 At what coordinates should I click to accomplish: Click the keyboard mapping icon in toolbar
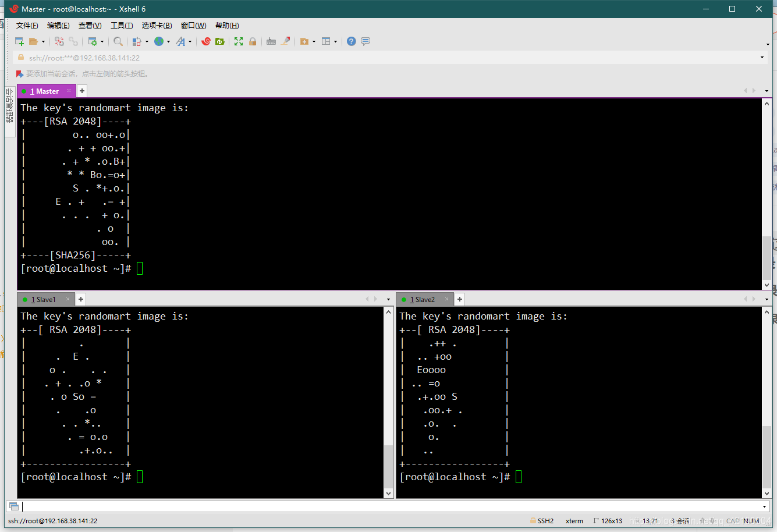(x=271, y=41)
